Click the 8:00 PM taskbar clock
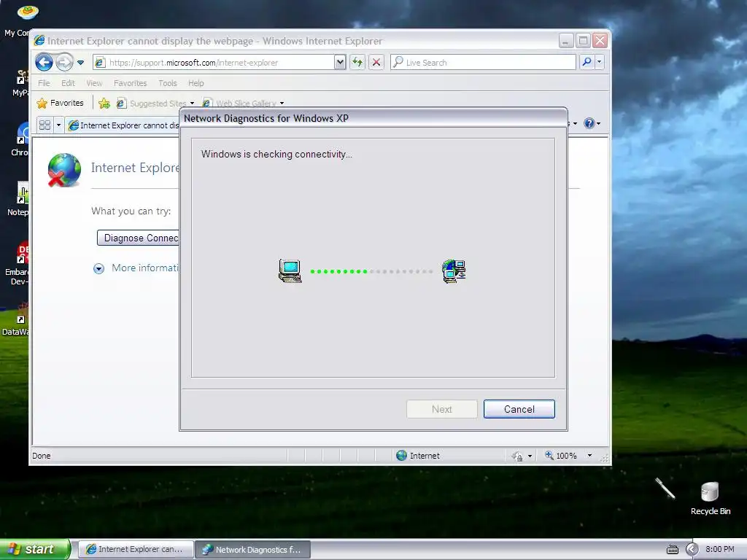The width and height of the screenshot is (747, 560). tap(720, 549)
